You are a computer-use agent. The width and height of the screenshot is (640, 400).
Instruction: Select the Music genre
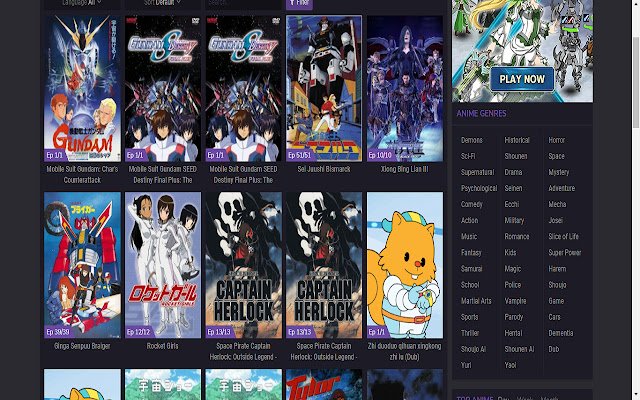coord(469,236)
